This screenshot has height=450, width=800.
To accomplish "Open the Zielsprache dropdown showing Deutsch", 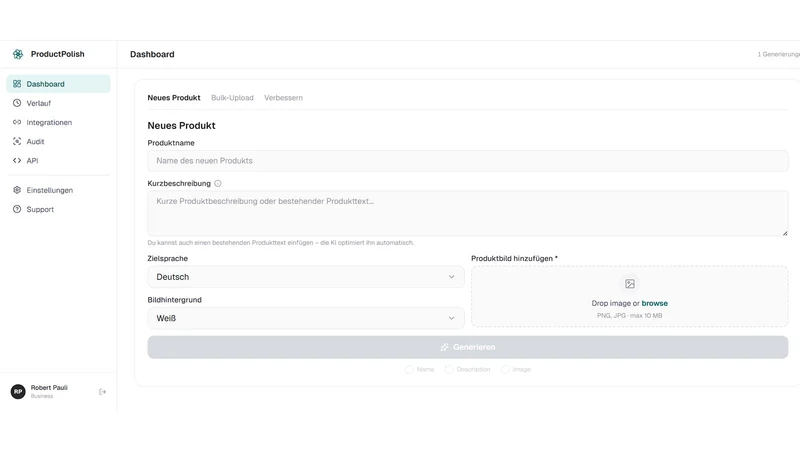I will (306, 277).
